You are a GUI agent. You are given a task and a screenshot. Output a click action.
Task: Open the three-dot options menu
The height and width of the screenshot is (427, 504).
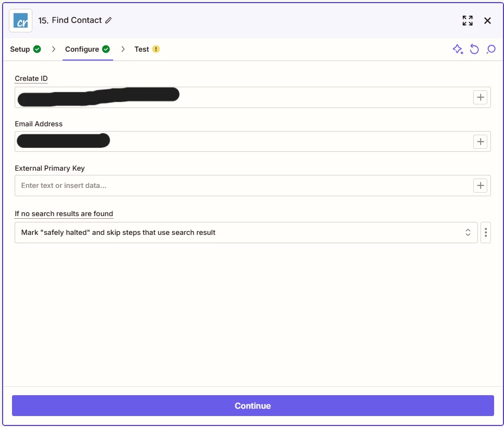pos(486,232)
